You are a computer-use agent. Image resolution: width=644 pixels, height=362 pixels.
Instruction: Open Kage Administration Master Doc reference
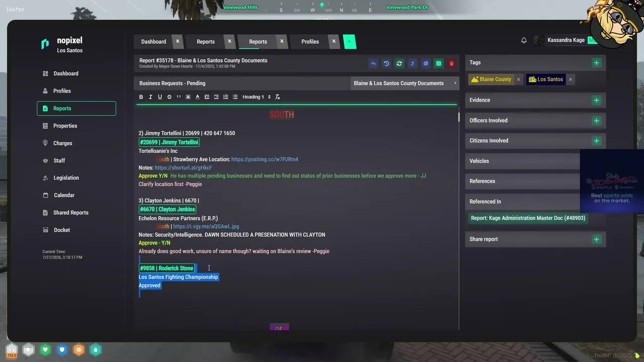click(528, 218)
